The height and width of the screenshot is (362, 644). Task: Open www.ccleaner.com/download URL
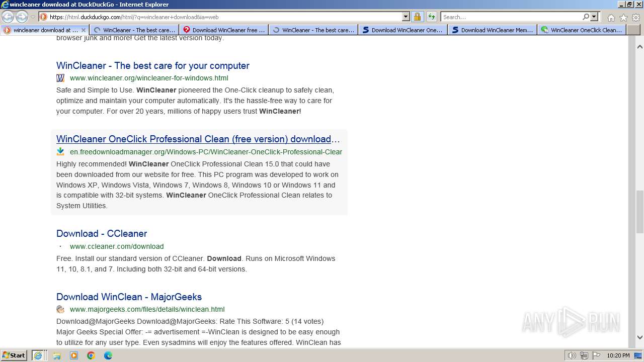click(x=117, y=246)
